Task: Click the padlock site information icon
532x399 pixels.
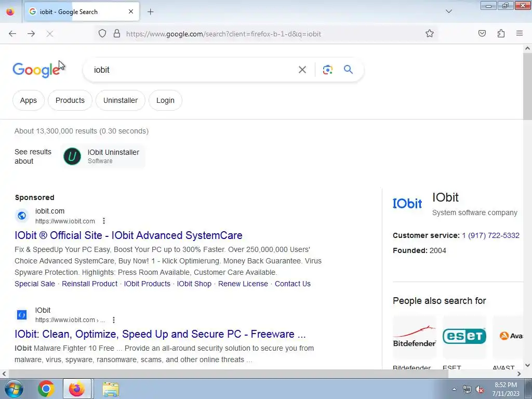Action: pyautogui.click(x=117, y=34)
